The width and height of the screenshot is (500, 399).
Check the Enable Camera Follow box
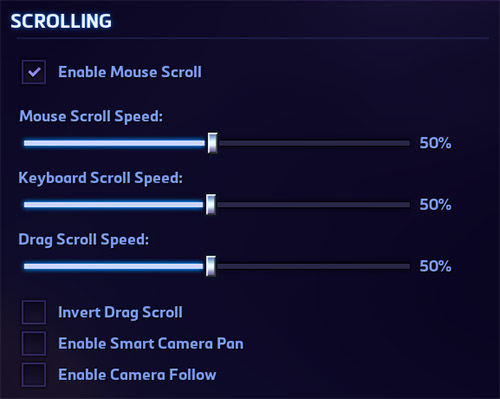[34, 375]
